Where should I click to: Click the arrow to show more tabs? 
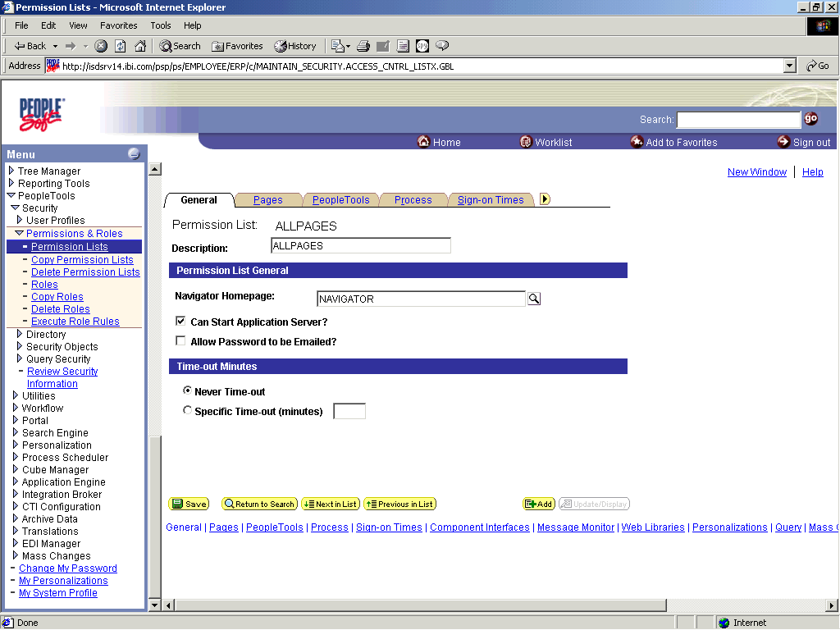546,199
